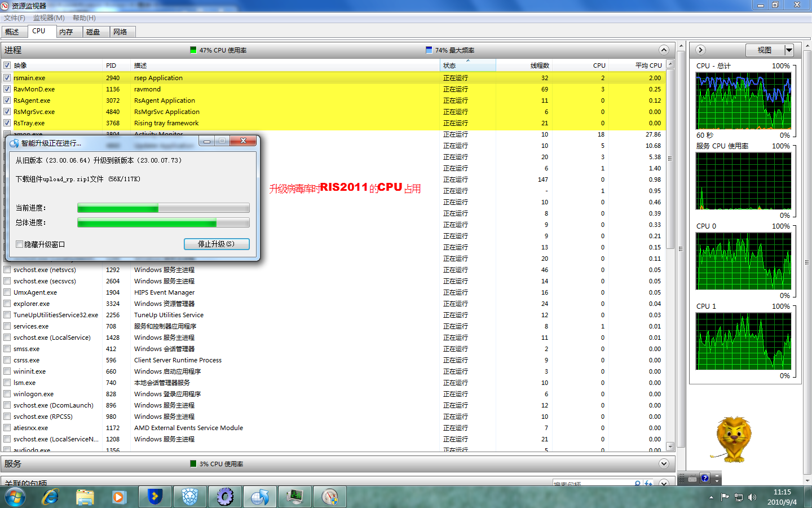Click the Rising lion desktop mascot
812x508 pixels.
pos(732,439)
